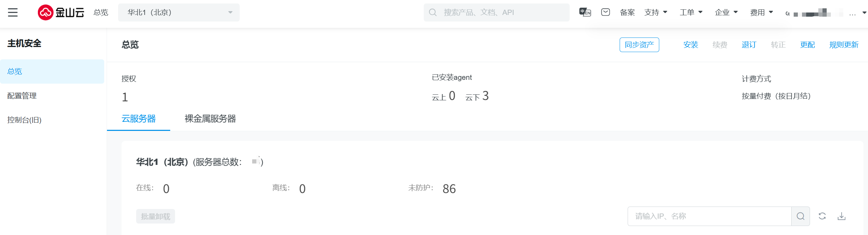The width and height of the screenshot is (868, 235).
Task: Open the hamburger navigation menu
Action: 13,12
